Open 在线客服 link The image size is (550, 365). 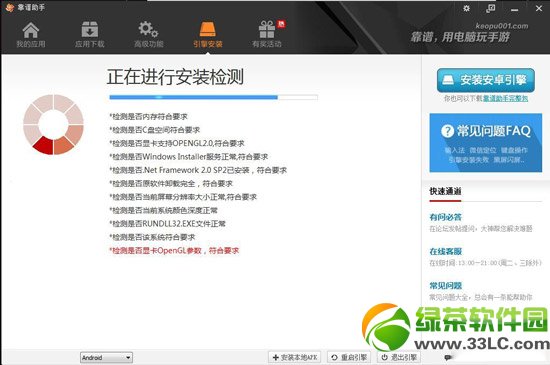pos(445,251)
